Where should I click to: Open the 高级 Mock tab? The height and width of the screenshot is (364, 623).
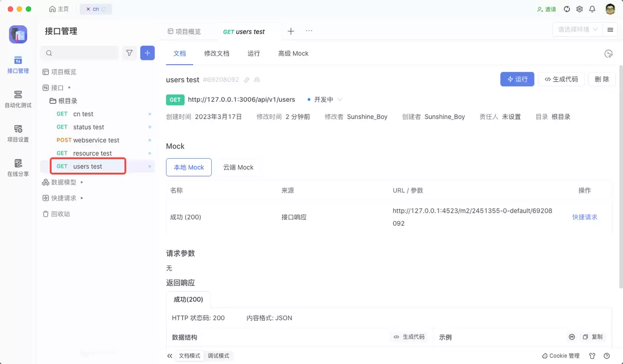click(x=293, y=54)
